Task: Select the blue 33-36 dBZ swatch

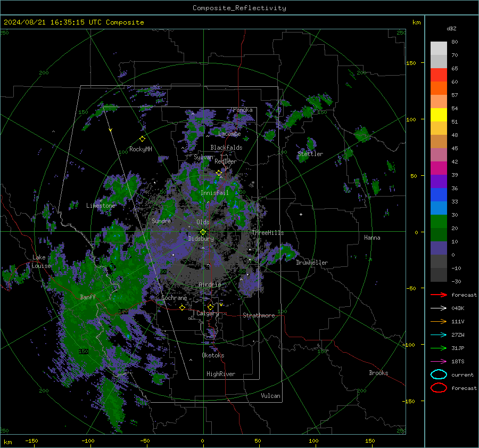Action: pyautogui.click(x=439, y=195)
